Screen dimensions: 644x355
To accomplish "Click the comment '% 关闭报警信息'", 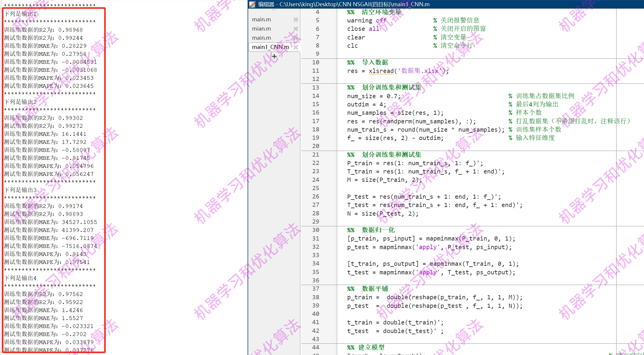I will coord(456,20).
